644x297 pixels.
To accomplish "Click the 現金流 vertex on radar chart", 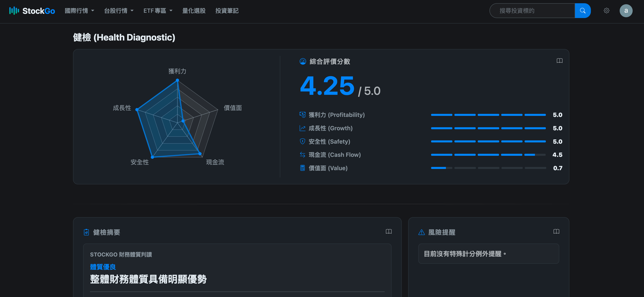I will pyautogui.click(x=200, y=154).
